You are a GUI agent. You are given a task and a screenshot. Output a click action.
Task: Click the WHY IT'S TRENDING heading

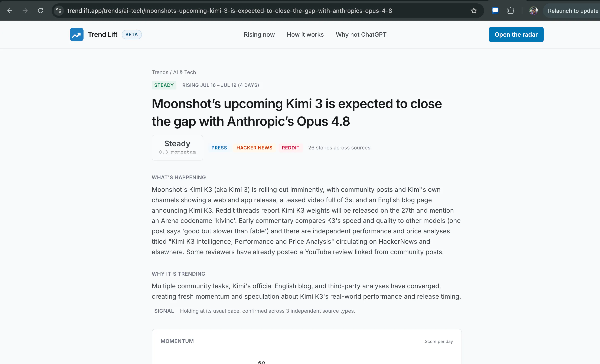[179, 274]
